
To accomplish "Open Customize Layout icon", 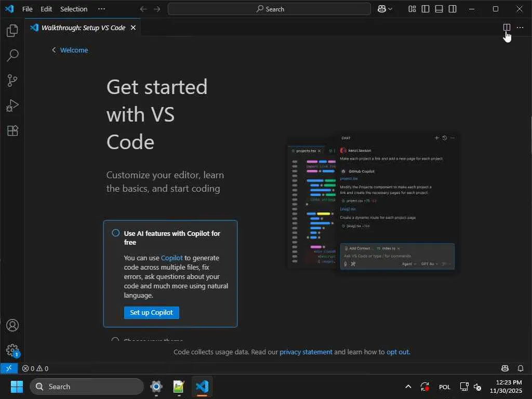I will tap(412, 9).
